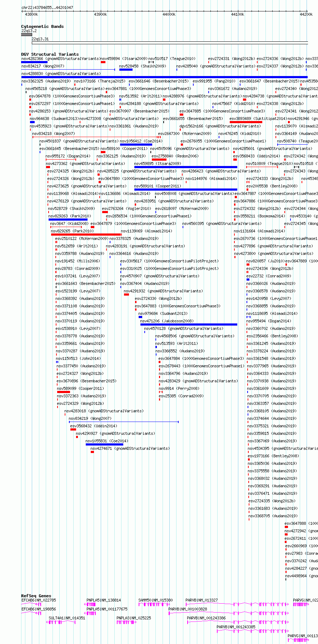Click the red esv3893489 (Suktitipat2014) variant bar
Image resolution: width=318 pixels, height=644 pixels.
click(246, 122)
